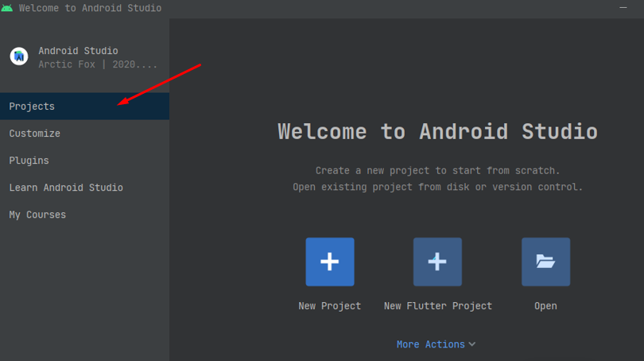The height and width of the screenshot is (361, 644).
Task: Click the Android Studio name in sidebar
Action: 78,51
